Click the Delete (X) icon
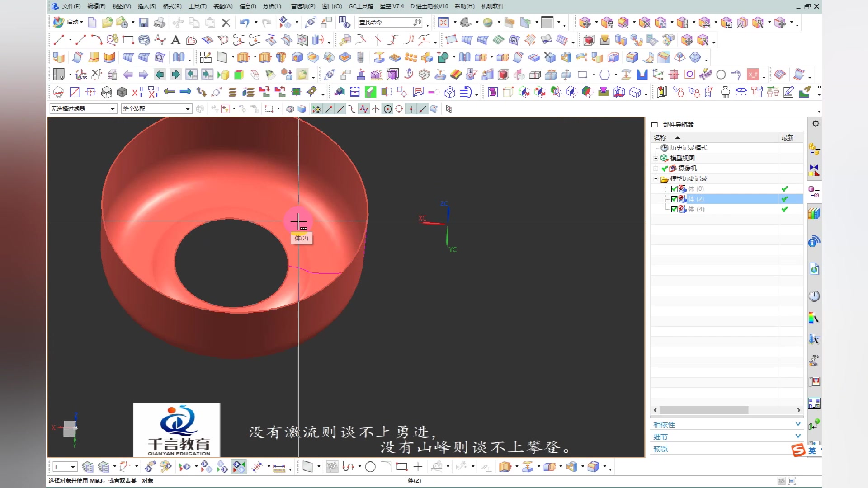 [226, 23]
